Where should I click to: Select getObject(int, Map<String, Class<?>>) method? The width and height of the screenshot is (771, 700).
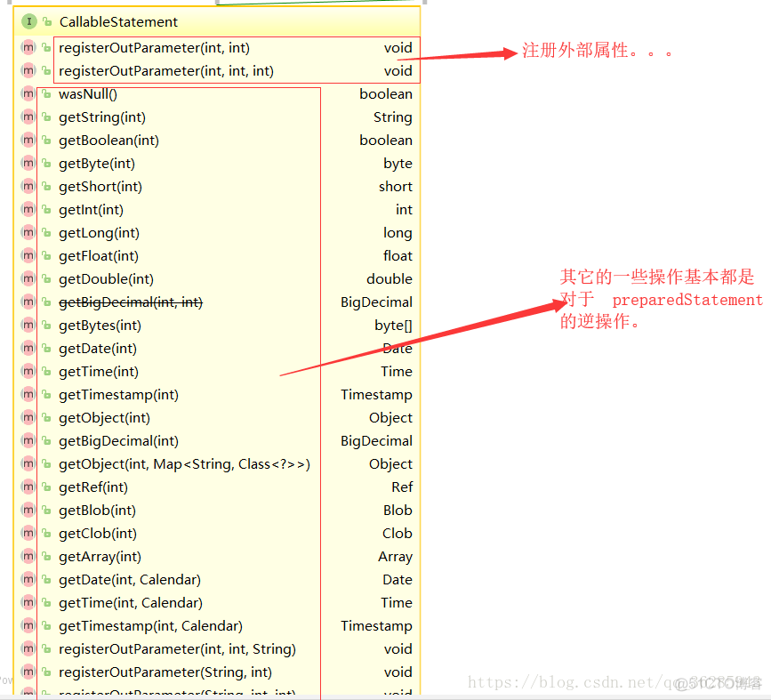coord(184,464)
